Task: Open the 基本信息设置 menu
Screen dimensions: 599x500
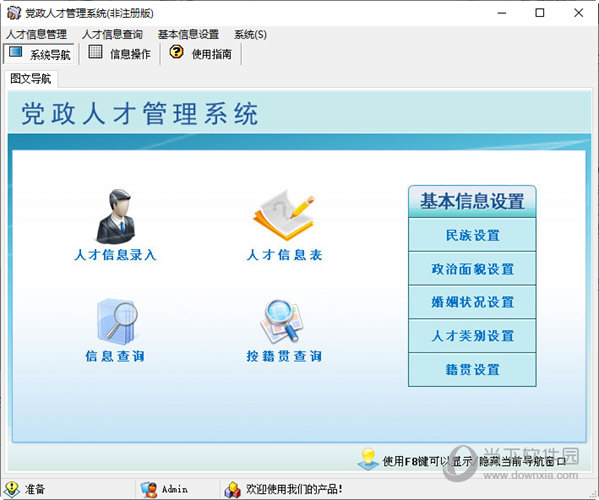Action: click(188, 34)
